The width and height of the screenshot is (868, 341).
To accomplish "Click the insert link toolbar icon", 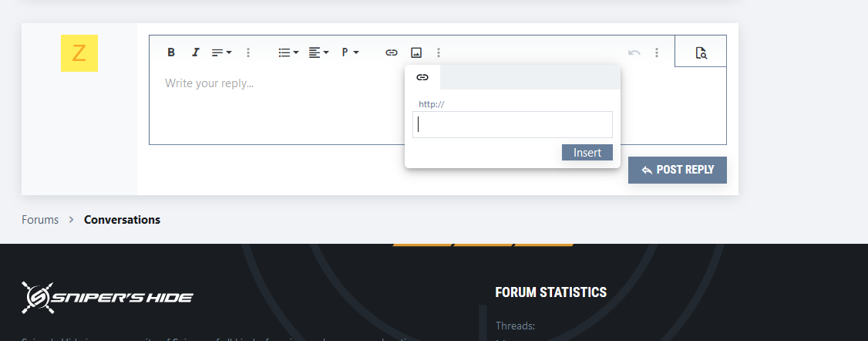I will (x=392, y=52).
